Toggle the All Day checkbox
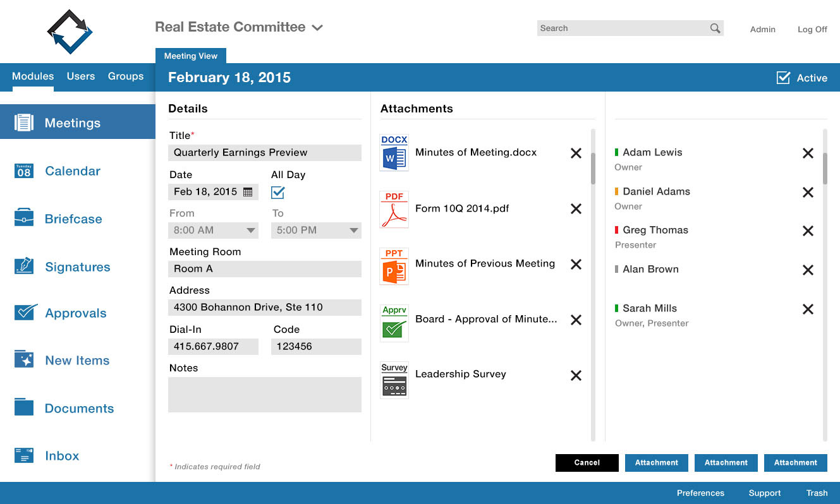840x504 pixels. (x=277, y=192)
